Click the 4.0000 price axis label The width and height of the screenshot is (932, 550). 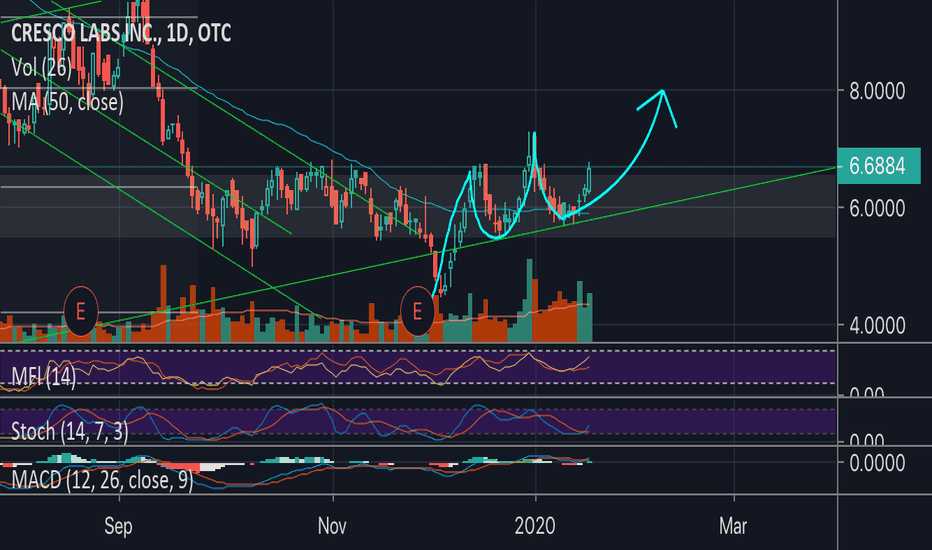[877, 325]
